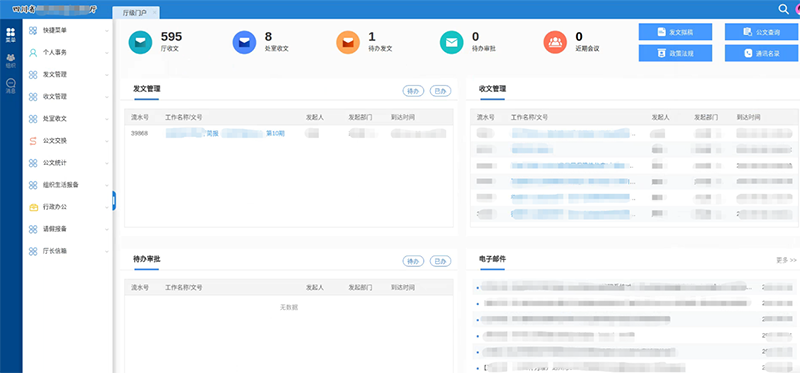This screenshot has width=800, height=373.
Task: Select the 电子邮件 panel tab
Action: 492,259
